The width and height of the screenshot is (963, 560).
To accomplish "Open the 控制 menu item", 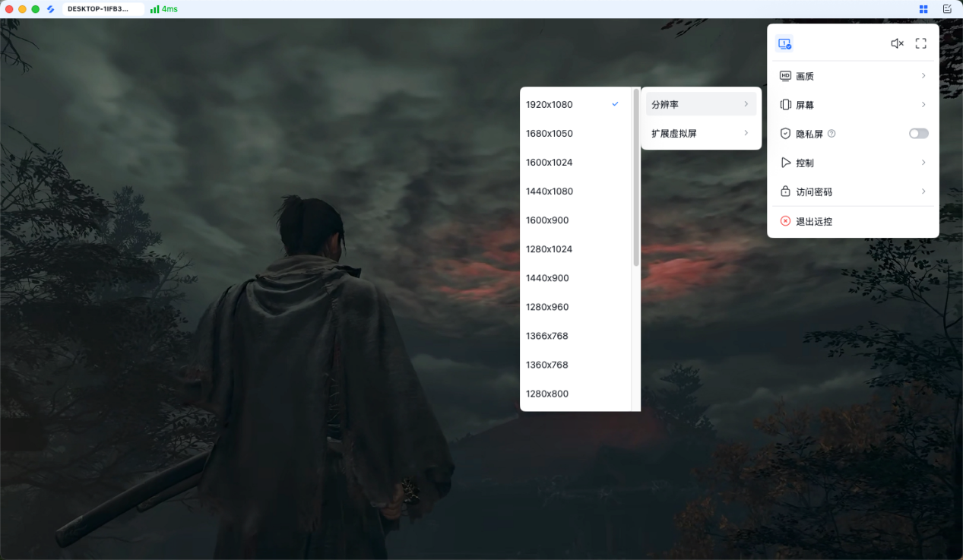I will click(853, 163).
